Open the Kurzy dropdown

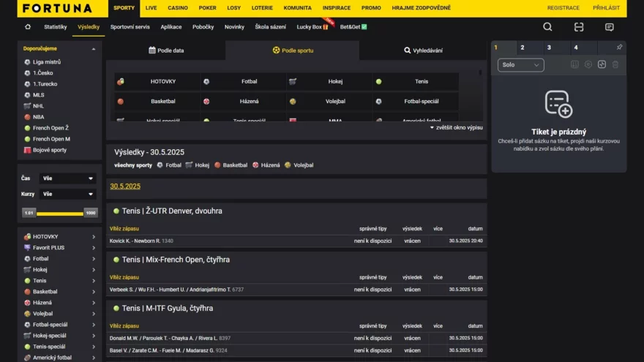click(x=68, y=194)
